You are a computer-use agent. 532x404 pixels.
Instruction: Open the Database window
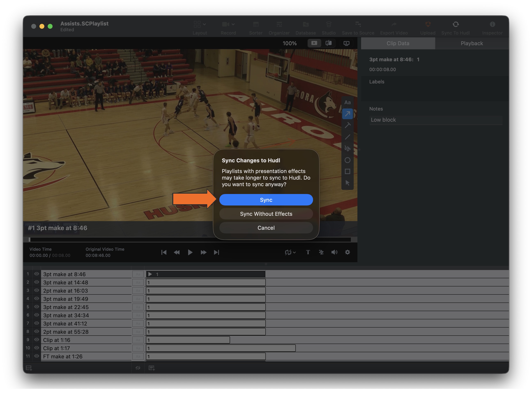pos(305,28)
